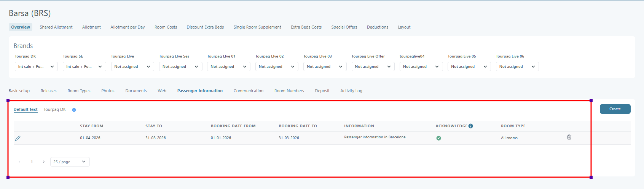Delete the passenger information row via trash icon
Image resolution: width=644 pixels, height=189 pixels.
pos(569,137)
